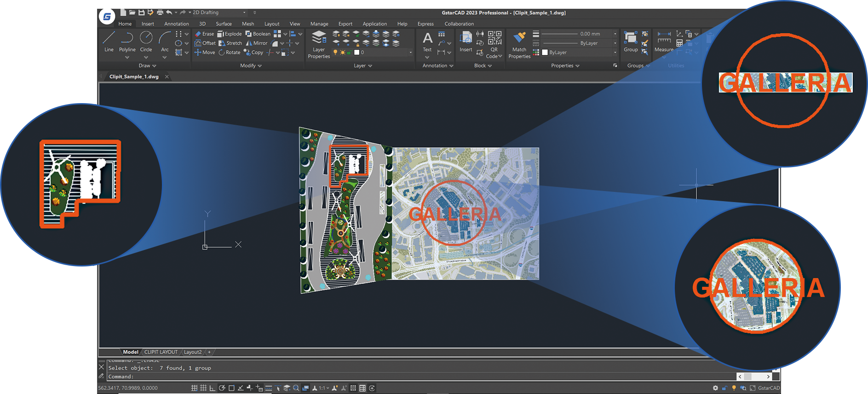Select the Circle tool
The width and height of the screenshot is (868, 394).
click(x=146, y=41)
